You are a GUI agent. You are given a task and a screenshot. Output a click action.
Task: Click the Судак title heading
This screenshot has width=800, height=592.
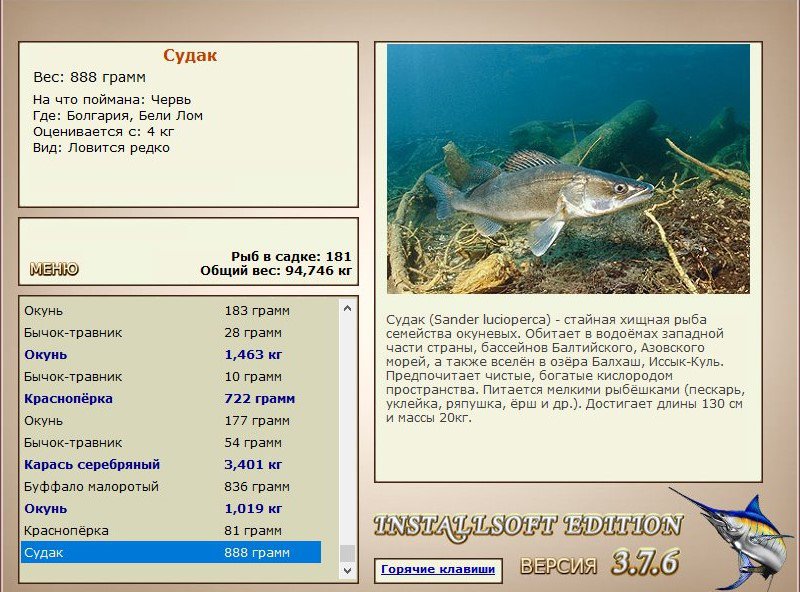190,55
